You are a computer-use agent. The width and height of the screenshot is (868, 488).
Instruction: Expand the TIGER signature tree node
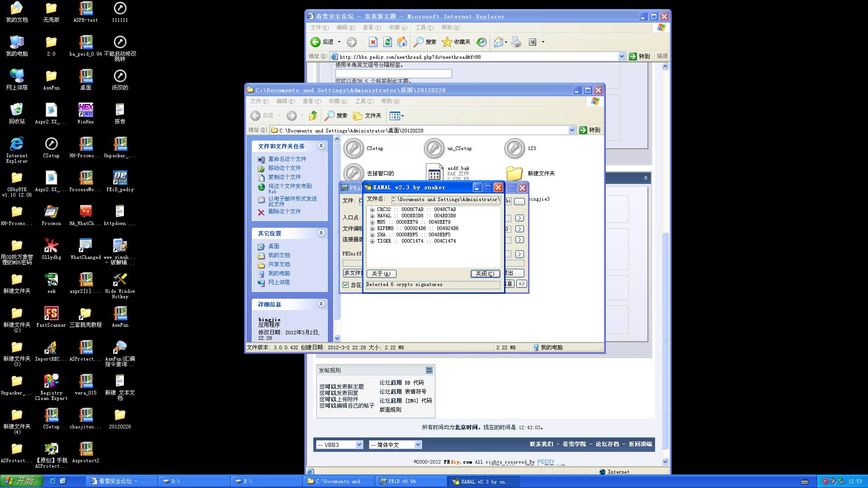tap(372, 241)
